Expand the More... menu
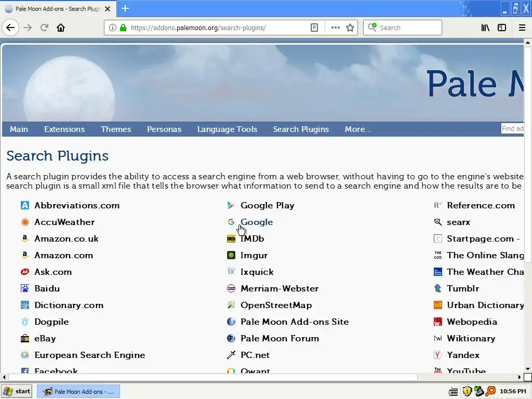This screenshot has width=532, height=399. tap(358, 129)
